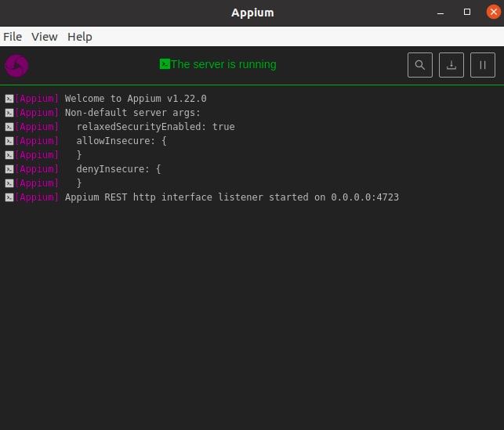Click 'relaxedSecurityEnabled: true' log text

click(x=155, y=127)
